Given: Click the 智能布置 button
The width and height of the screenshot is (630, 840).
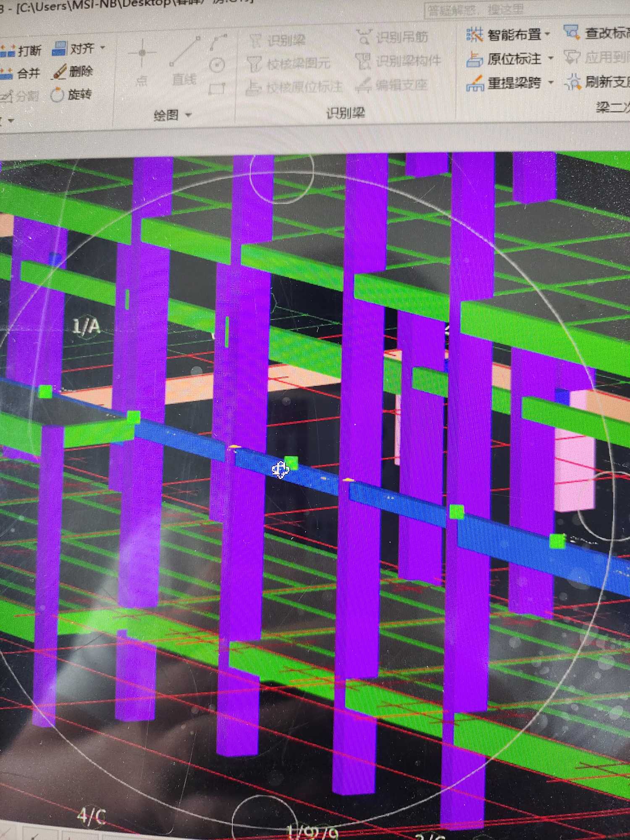Looking at the screenshot, I should 504,34.
